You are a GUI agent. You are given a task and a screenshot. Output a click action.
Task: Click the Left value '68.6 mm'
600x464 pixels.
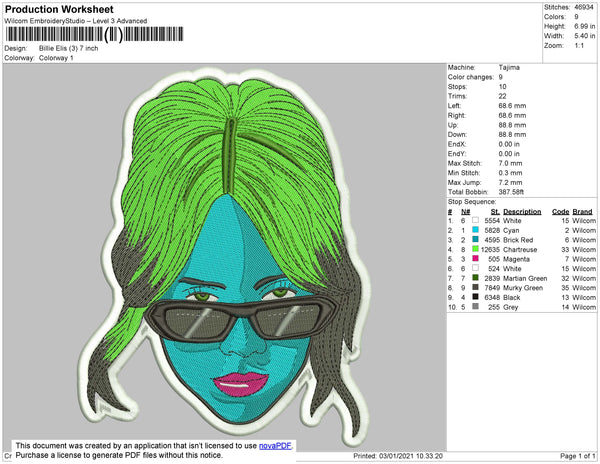pos(512,106)
